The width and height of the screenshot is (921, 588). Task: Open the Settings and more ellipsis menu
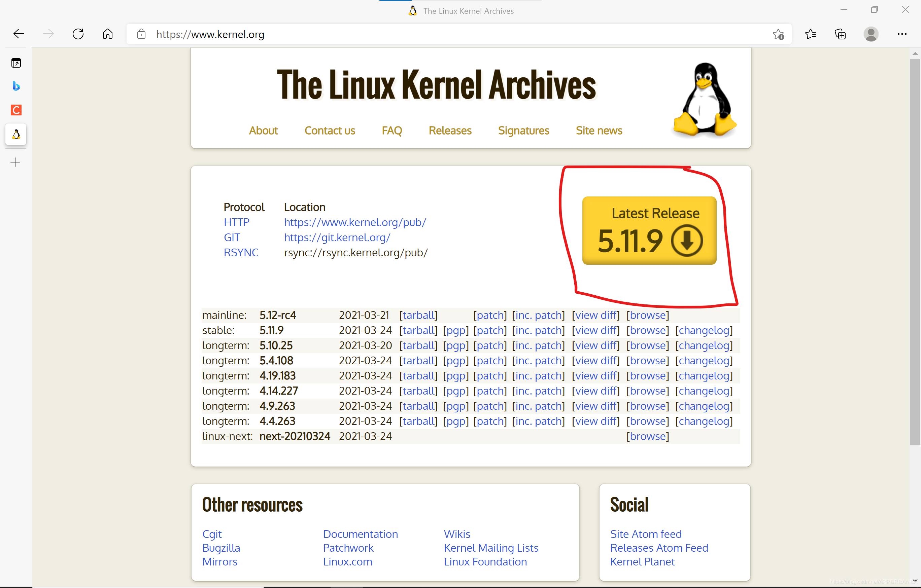coord(901,34)
